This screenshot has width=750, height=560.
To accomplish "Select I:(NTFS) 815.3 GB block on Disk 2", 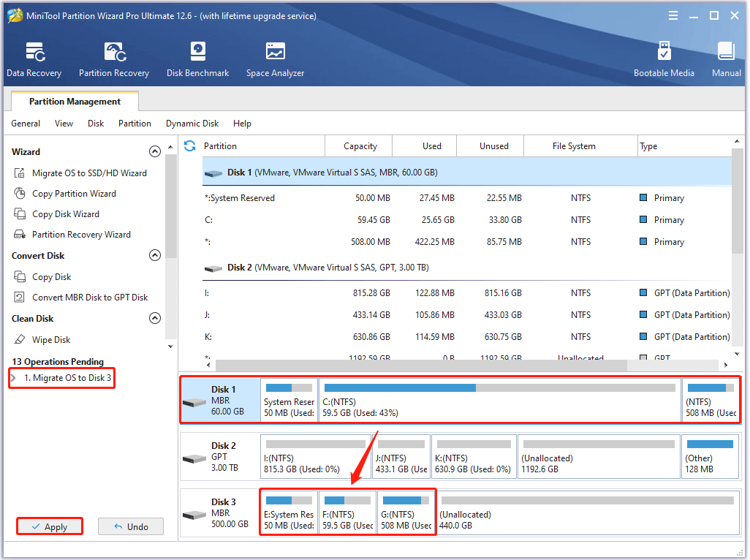I will 316,457.
